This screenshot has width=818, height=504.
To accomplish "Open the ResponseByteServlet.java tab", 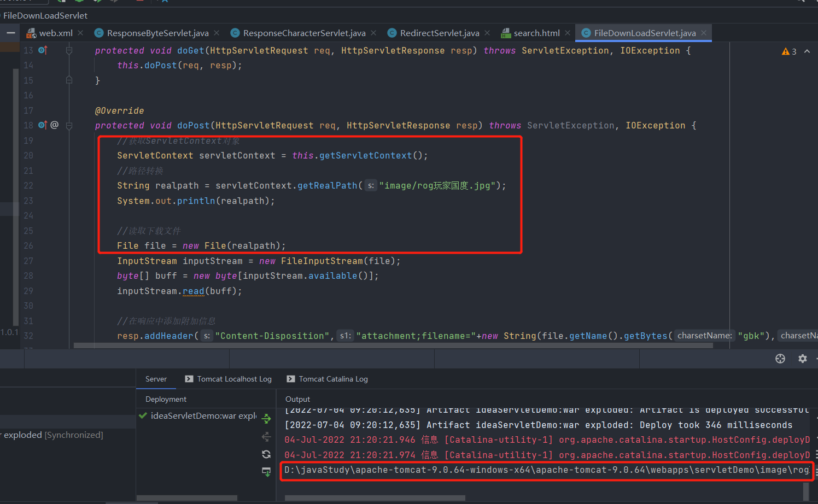I will 157,33.
